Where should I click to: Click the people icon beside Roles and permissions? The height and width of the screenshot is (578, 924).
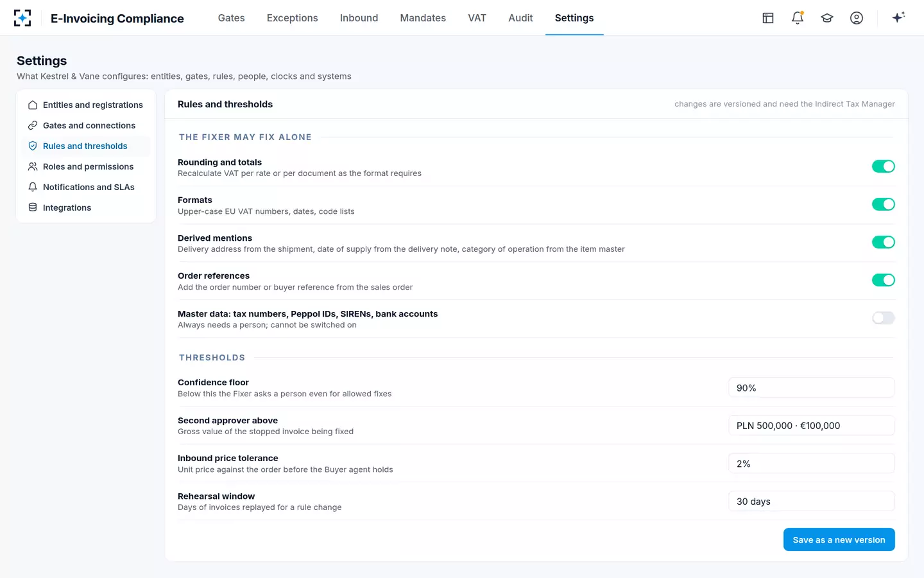33,166
